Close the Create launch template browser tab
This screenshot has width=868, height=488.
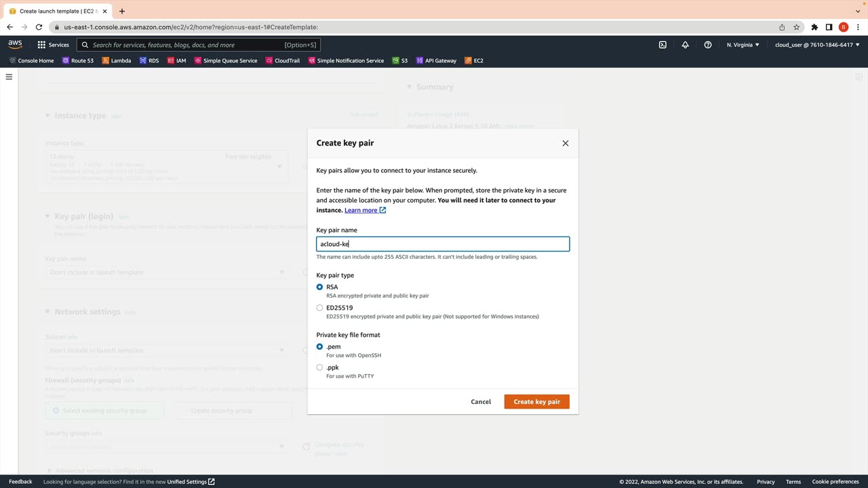(105, 11)
